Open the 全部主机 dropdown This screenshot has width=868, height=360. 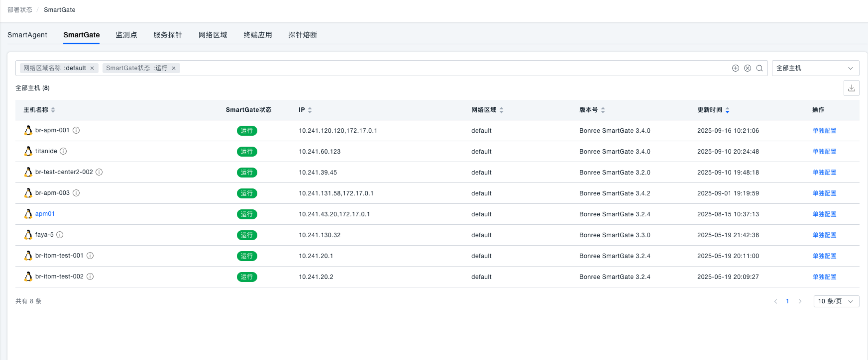(815, 68)
